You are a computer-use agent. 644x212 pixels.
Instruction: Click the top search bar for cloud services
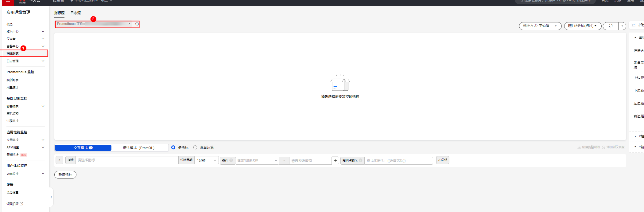click(x=556, y=1)
